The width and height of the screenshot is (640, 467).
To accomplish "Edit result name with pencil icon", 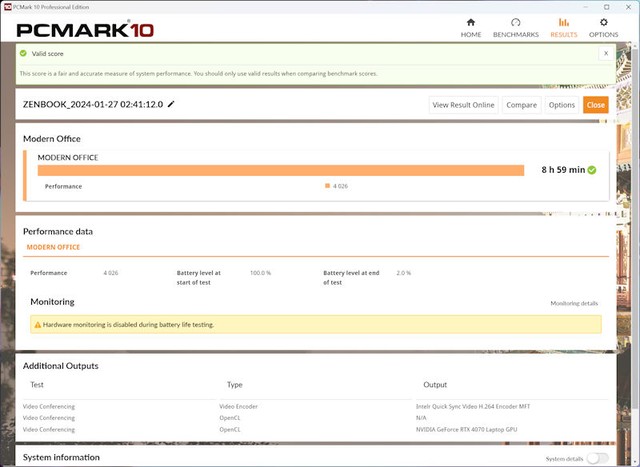I will click(x=171, y=104).
